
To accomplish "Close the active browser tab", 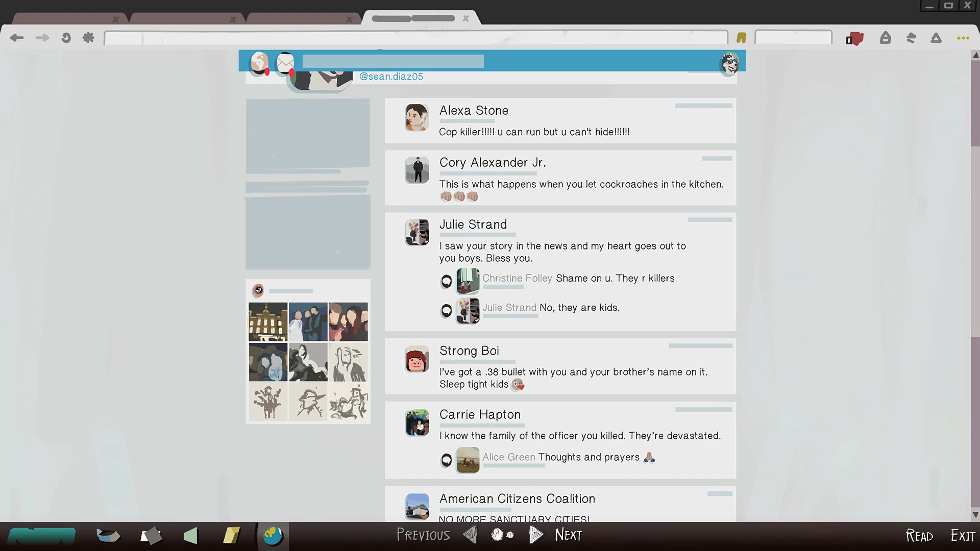I will (465, 18).
